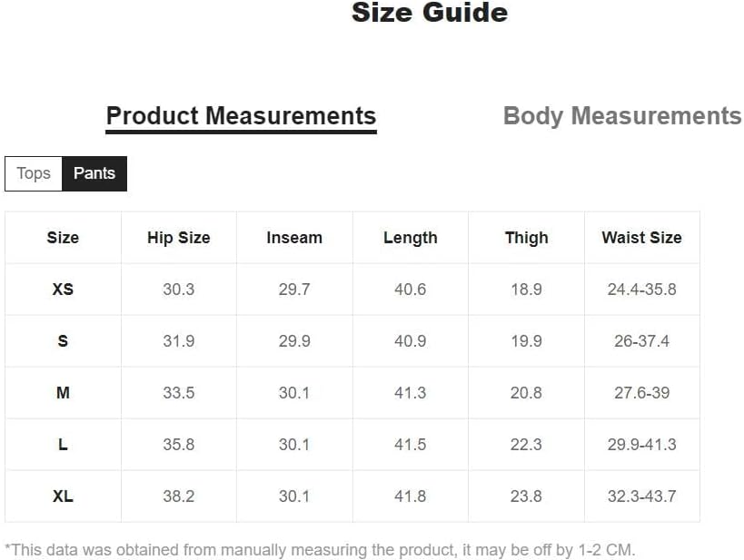Image resolution: width=744 pixels, height=560 pixels.
Task: Click the Size column header
Action: 63,238
